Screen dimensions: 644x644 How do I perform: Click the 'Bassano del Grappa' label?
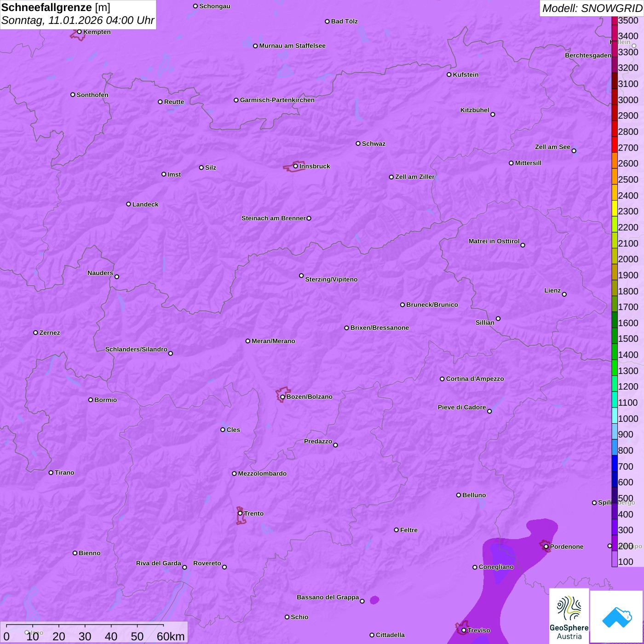pyautogui.click(x=328, y=597)
